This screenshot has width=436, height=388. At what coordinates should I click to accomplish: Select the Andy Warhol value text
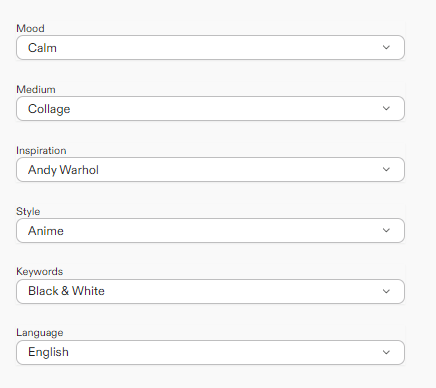click(x=63, y=170)
